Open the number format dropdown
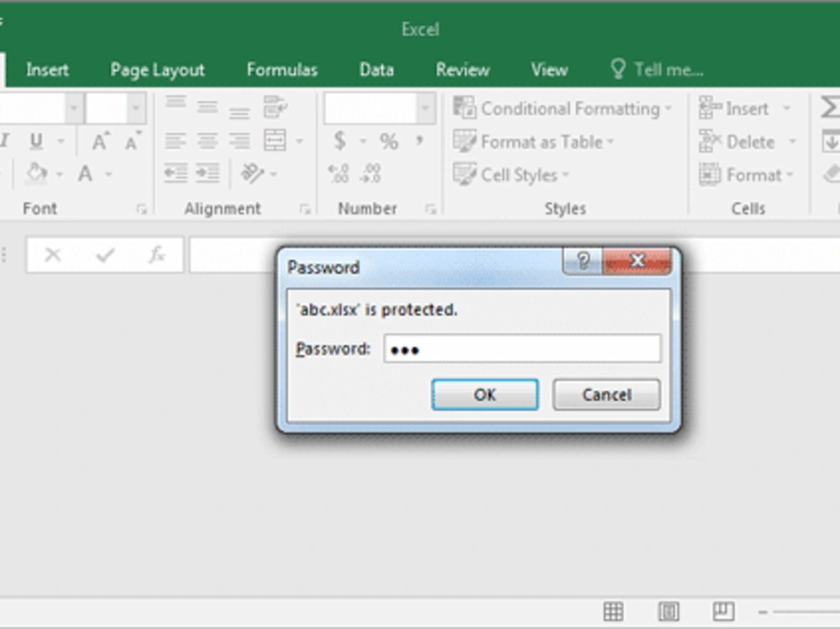Viewport: 840px width, 629px height. click(426, 109)
